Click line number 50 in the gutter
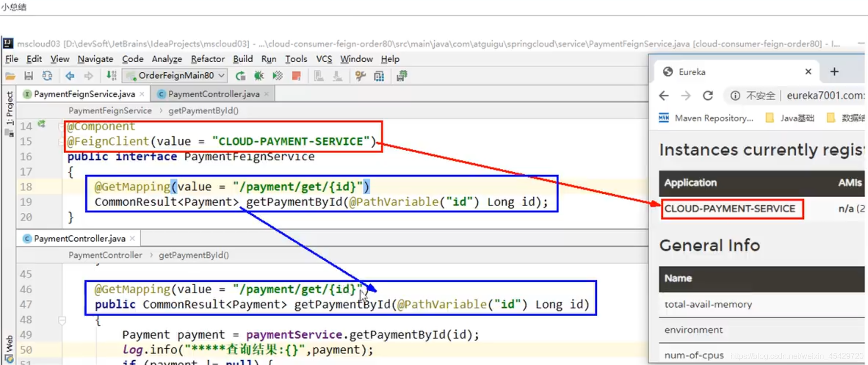Viewport: 868px width, 365px height. click(26, 350)
